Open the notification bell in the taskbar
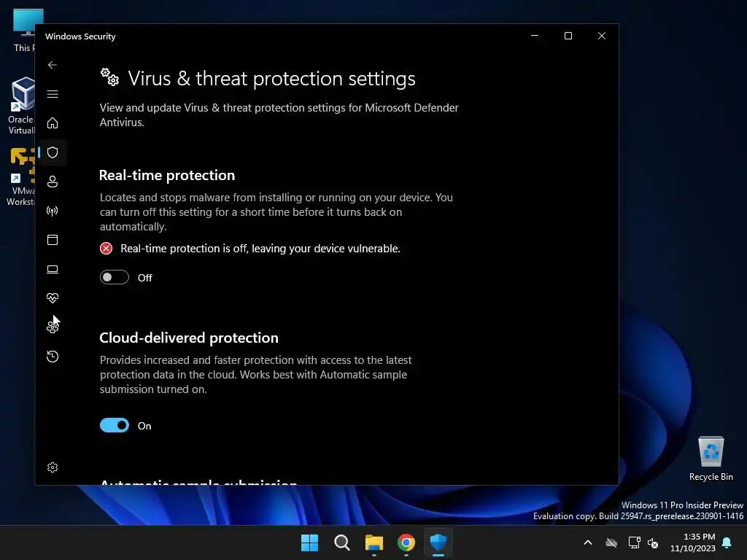 727,542
